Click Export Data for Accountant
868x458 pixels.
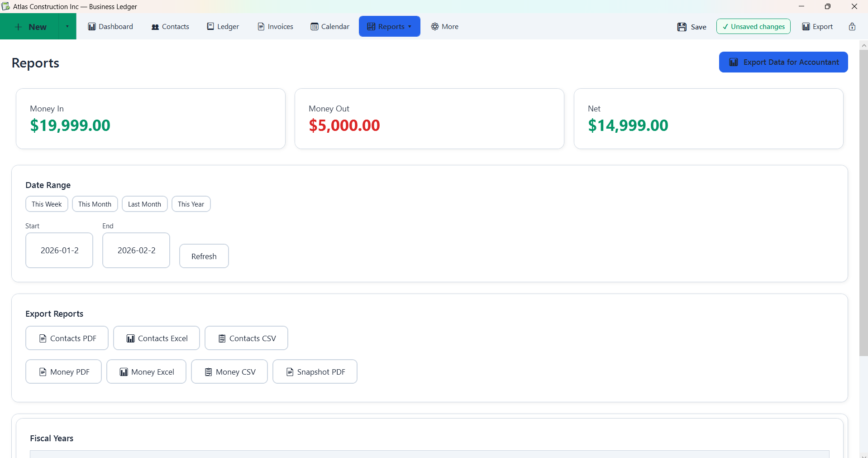point(783,62)
